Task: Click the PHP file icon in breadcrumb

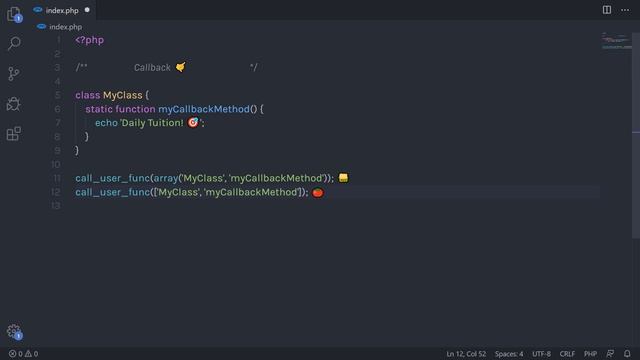Action: (x=42, y=27)
